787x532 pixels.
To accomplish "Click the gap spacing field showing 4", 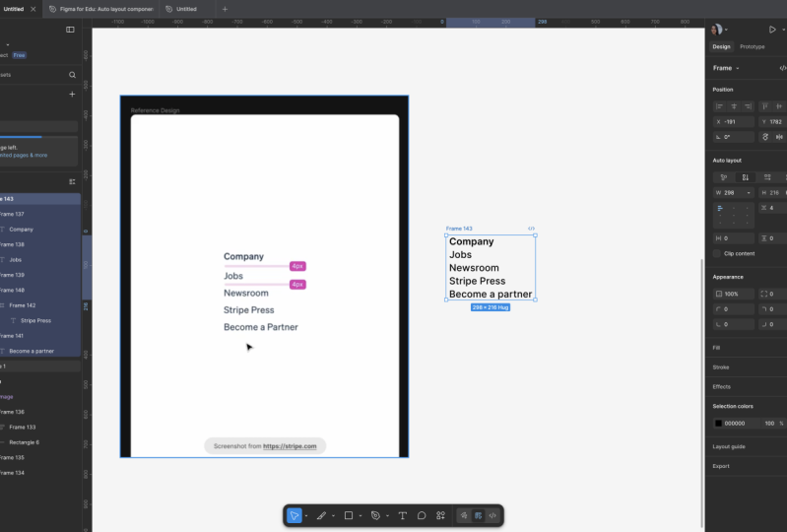I will click(772, 208).
